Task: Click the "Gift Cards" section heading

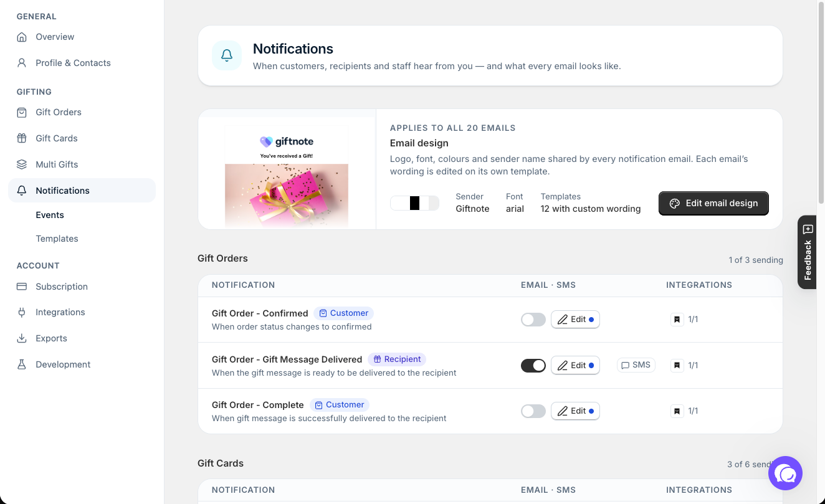Action: tap(221, 464)
